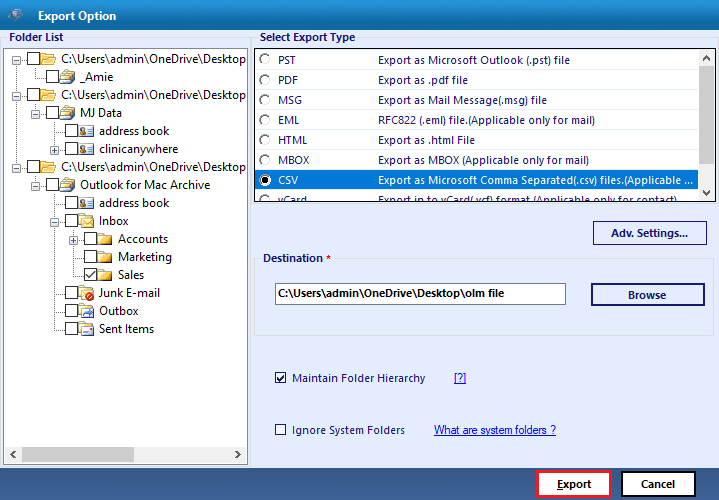Select the PST export radio button
Image resolution: width=719 pixels, height=500 pixels.
click(x=265, y=60)
